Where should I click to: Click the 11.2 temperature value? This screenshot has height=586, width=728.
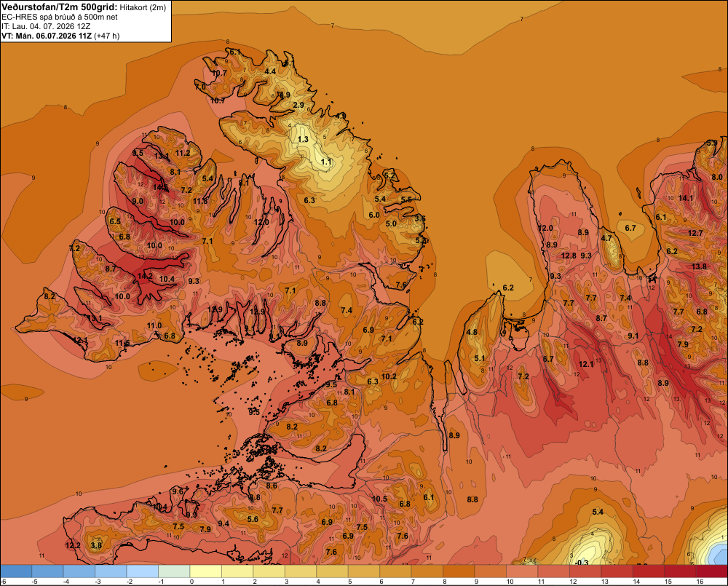pos(183,153)
